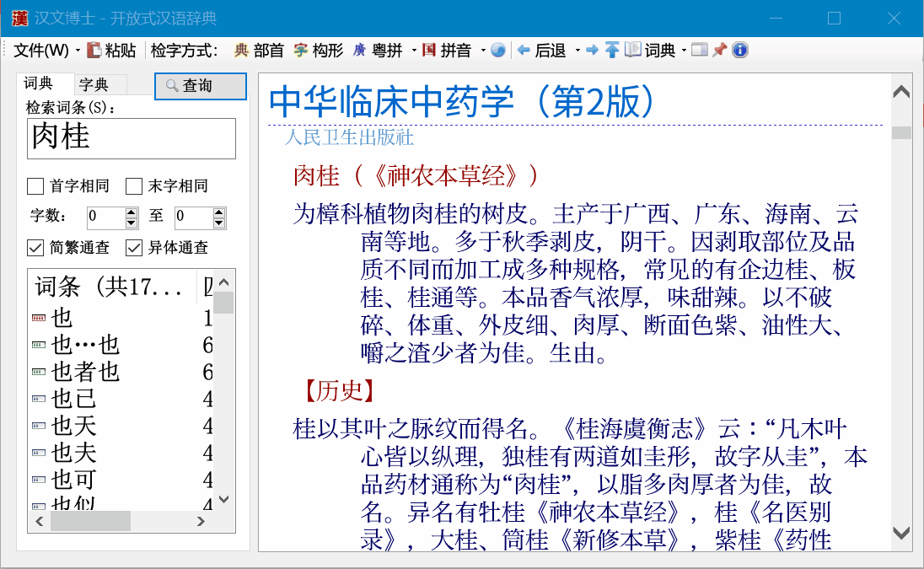Click the blue globe web icon
The image size is (924, 569).
tap(498, 51)
